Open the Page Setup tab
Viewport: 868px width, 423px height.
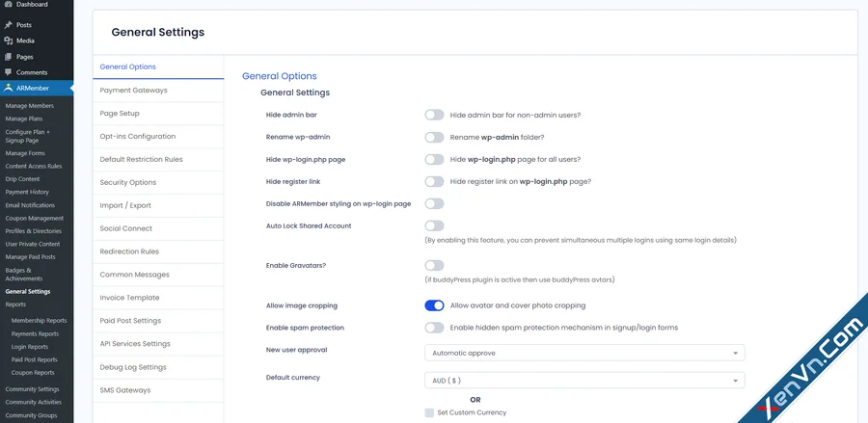(x=158, y=114)
